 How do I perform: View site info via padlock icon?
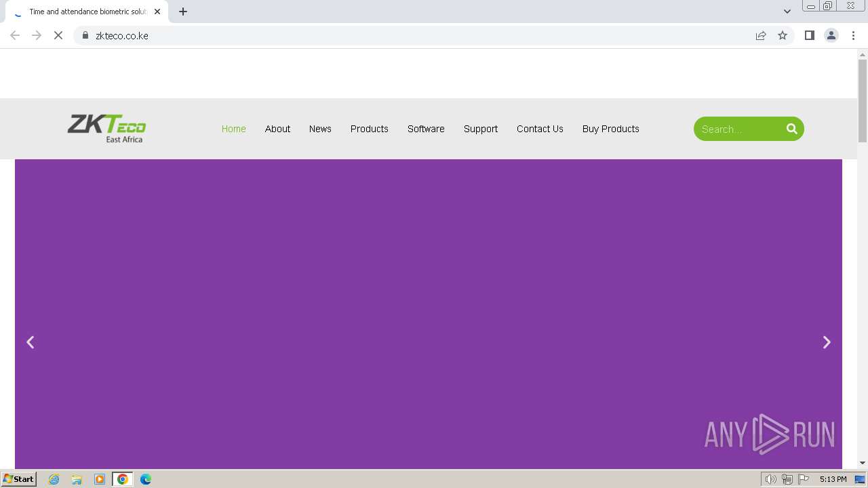coord(85,35)
